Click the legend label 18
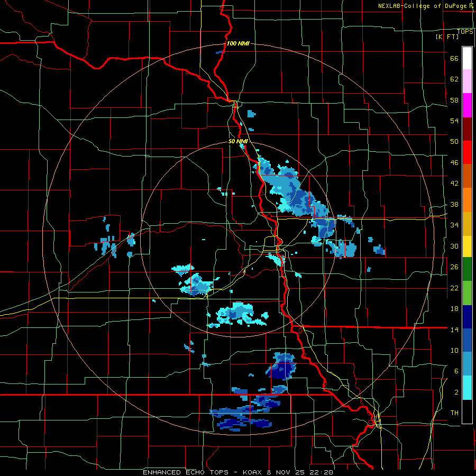This screenshot has width=476, height=476. point(454,309)
